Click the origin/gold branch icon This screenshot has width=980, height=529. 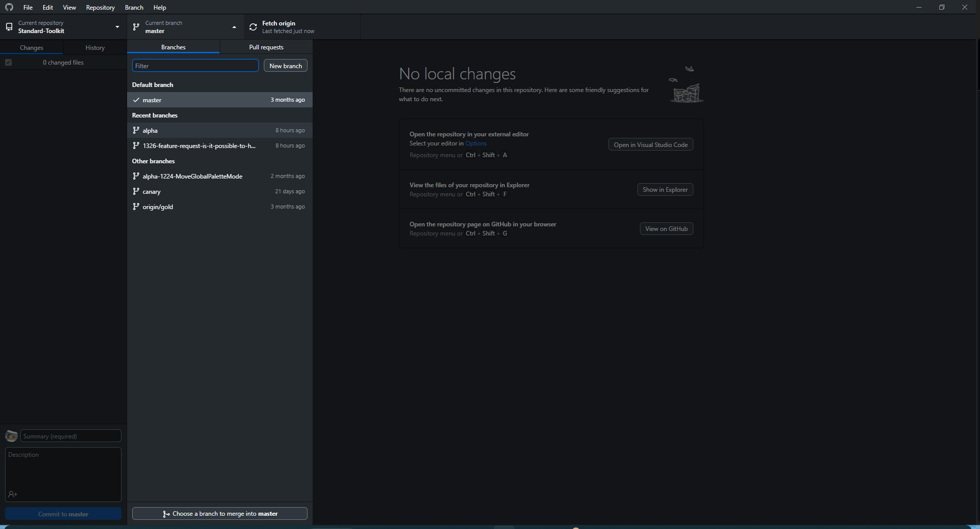coord(136,207)
